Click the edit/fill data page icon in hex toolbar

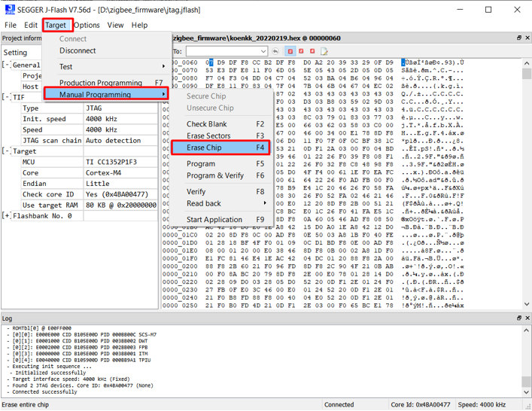(x=324, y=51)
